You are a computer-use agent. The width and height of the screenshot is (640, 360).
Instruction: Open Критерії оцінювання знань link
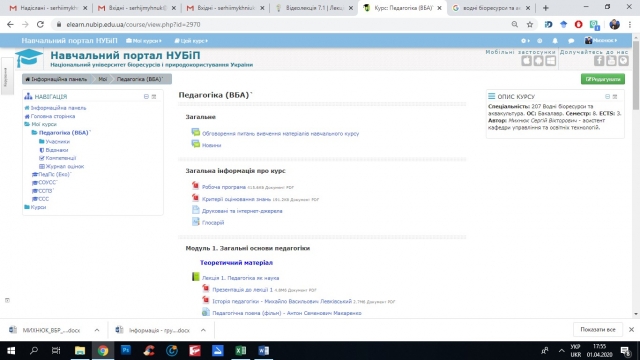coord(236,199)
